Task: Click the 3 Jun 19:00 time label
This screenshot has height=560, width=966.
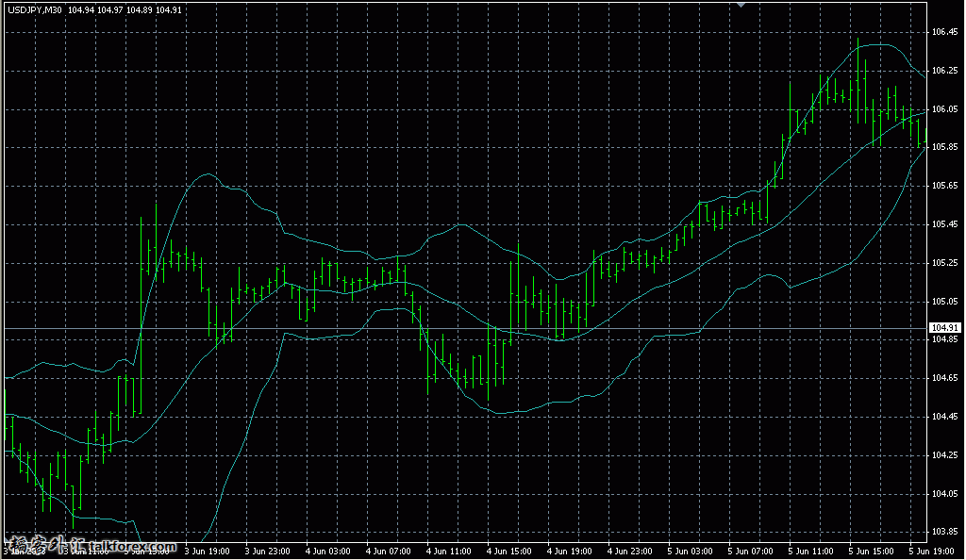Action: click(x=206, y=551)
